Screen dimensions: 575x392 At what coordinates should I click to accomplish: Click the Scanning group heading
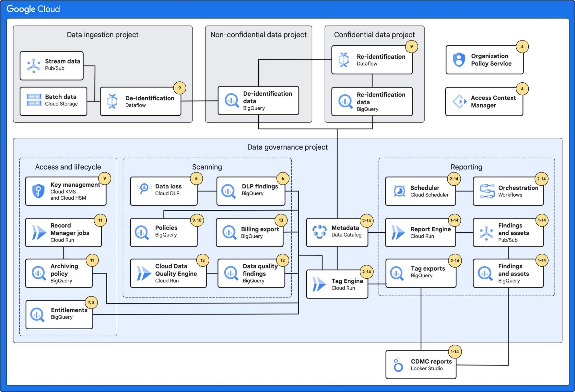[x=207, y=167]
